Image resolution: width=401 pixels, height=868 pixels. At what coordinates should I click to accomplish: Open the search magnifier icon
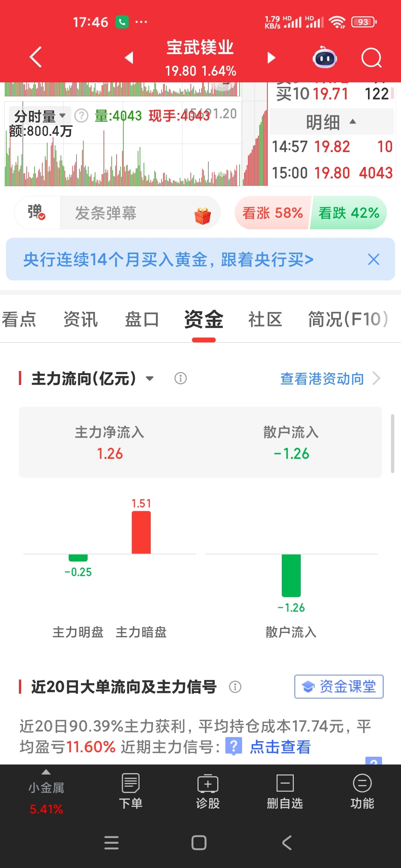[x=371, y=58]
